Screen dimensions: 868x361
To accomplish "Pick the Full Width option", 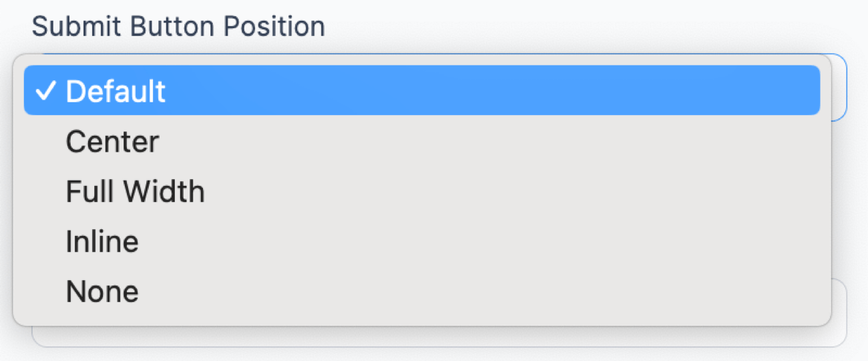I will pyautogui.click(x=421, y=192).
